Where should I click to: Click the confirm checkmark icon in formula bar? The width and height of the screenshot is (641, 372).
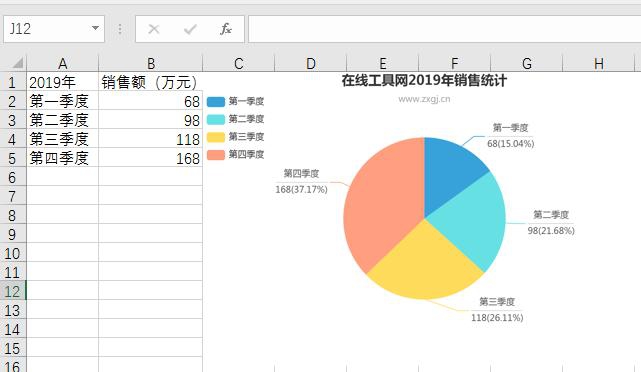[x=190, y=29]
